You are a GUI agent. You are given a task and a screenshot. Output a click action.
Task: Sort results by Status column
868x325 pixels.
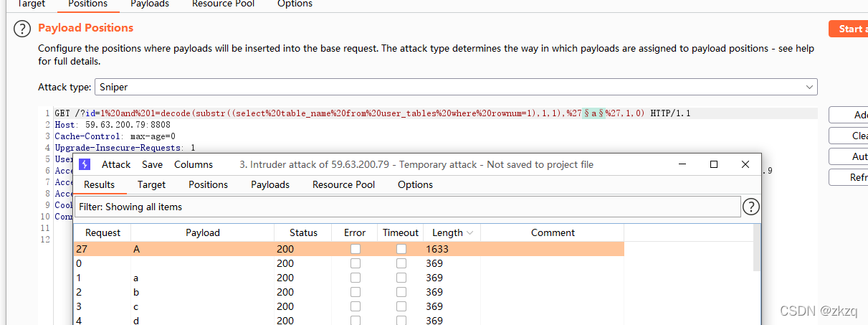[x=303, y=232]
